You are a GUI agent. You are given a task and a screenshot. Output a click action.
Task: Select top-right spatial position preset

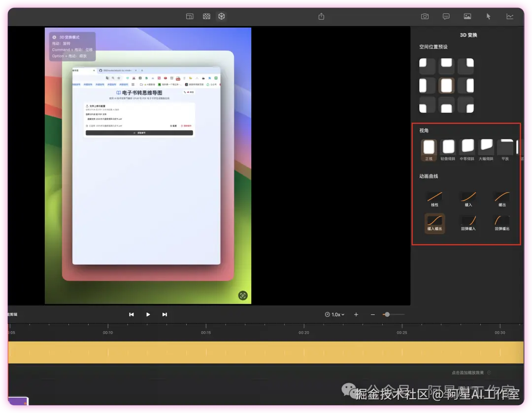(x=465, y=66)
